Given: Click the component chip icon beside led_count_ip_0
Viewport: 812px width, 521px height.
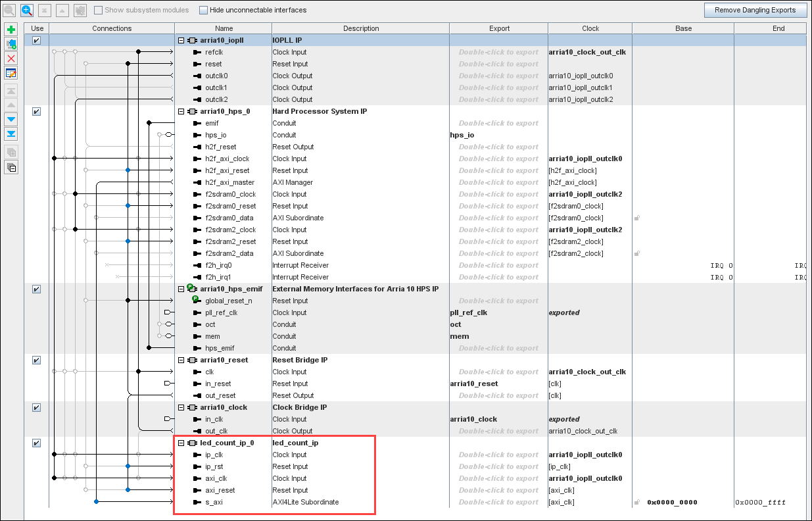Looking at the screenshot, I should pyautogui.click(x=193, y=443).
